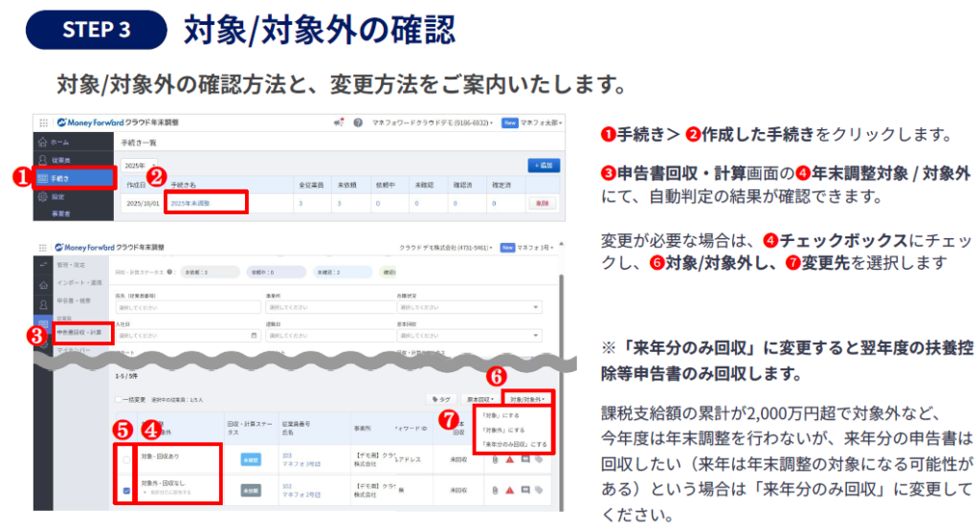Image resolution: width=980 pixels, height=531 pixels.
Task: Click comment icon in second employee row
Action: (x=525, y=489)
